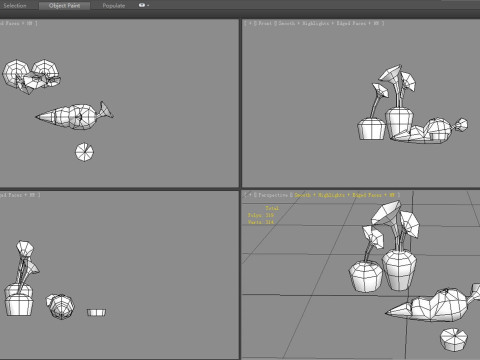480x360 pixels.
Task: Click the [+] menu of the Front viewport
Action: tap(250, 23)
